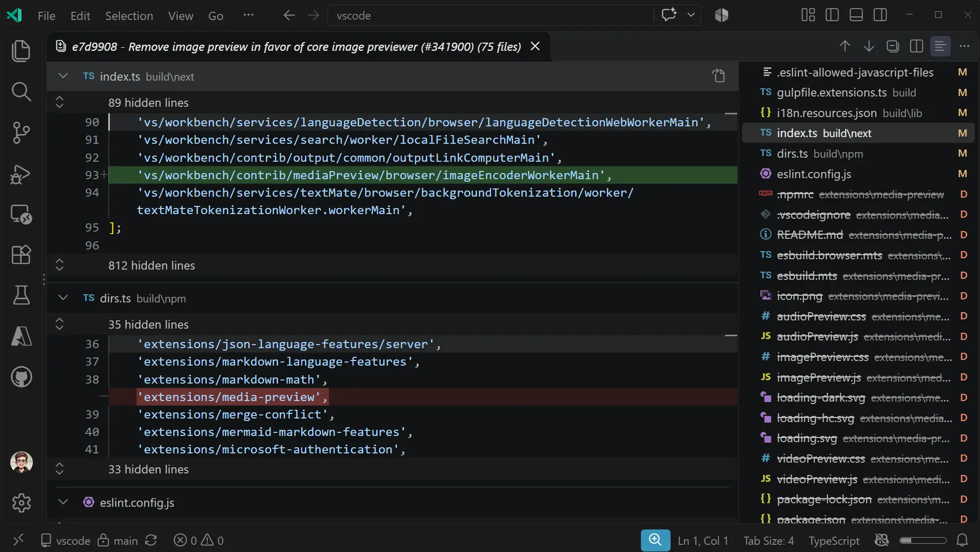
Task: Select deleted README.md in file list
Action: tap(858, 235)
